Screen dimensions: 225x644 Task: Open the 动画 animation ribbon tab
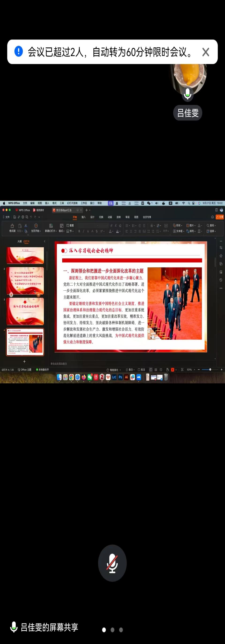click(110, 217)
